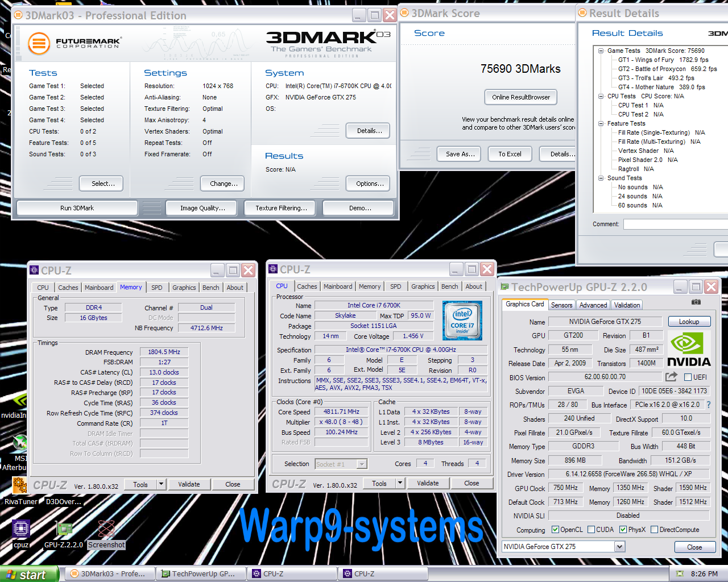Click the system tray icon beside the clock
This screenshot has height=582, width=728.
tap(680, 574)
